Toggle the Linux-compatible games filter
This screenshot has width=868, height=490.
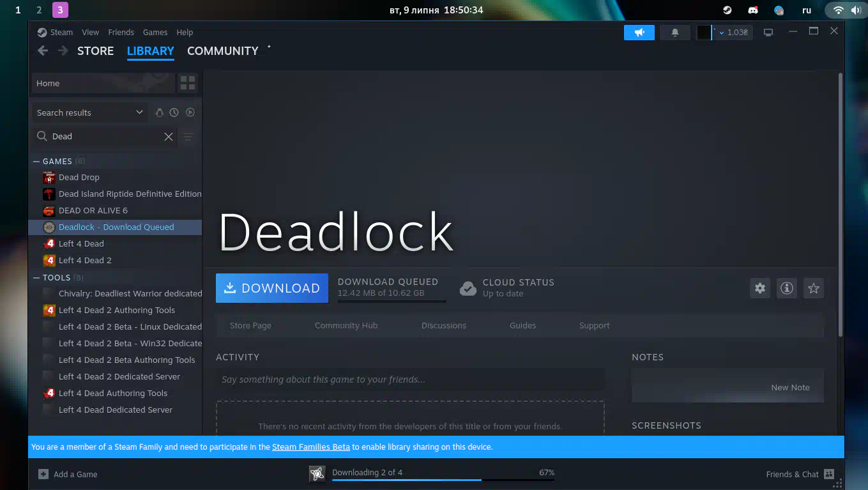159,112
